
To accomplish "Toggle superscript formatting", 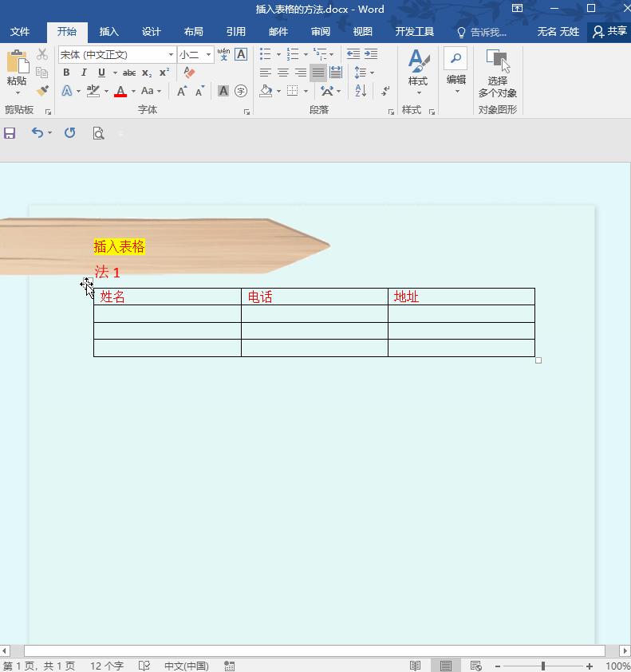I will pyautogui.click(x=164, y=72).
